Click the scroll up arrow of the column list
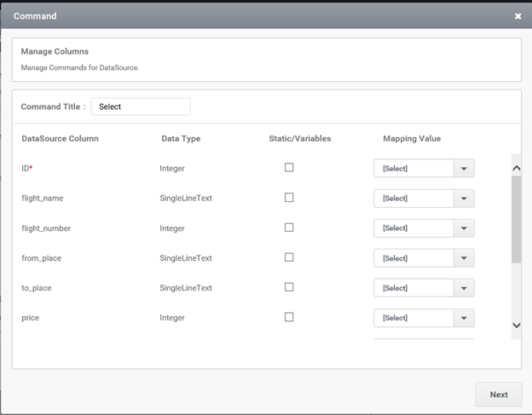 [x=517, y=168]
